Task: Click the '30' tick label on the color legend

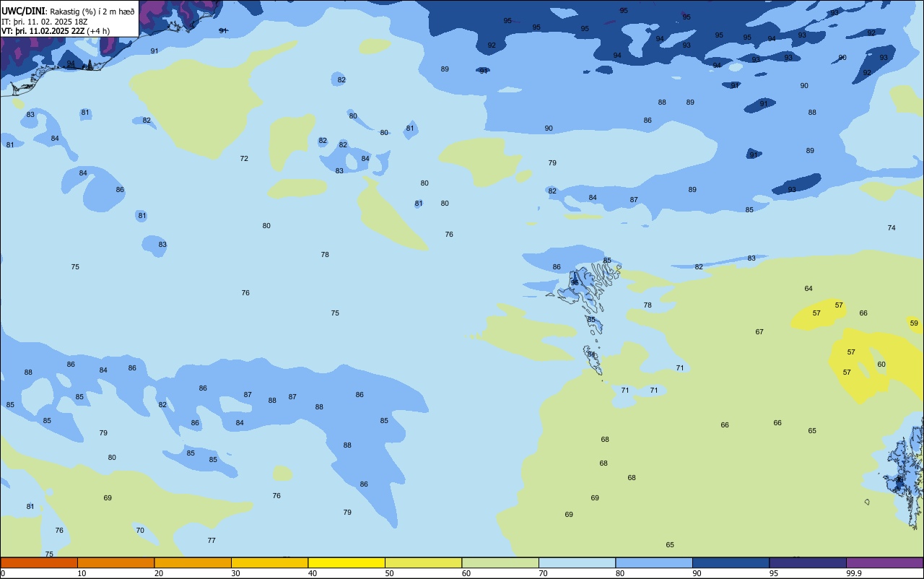Action: [x=235, y=573]
